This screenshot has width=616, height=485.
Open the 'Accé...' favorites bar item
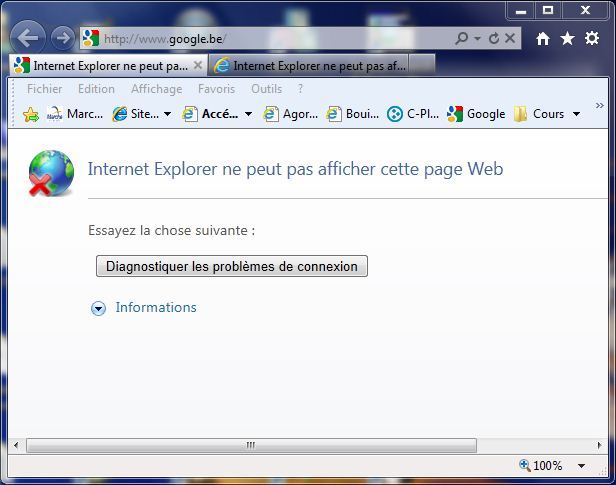(x=210, y=114)
